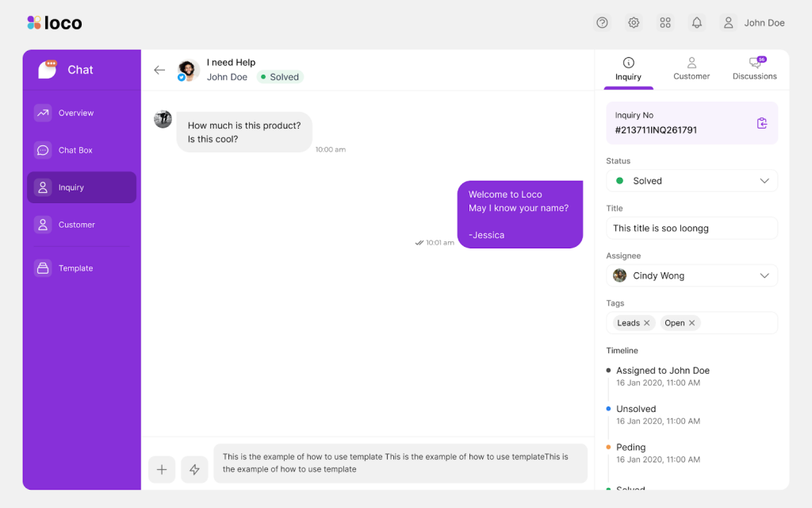This screenshot has height=508, width=812.
Task: Open settings via the gear icon
Action: [634, 23]
